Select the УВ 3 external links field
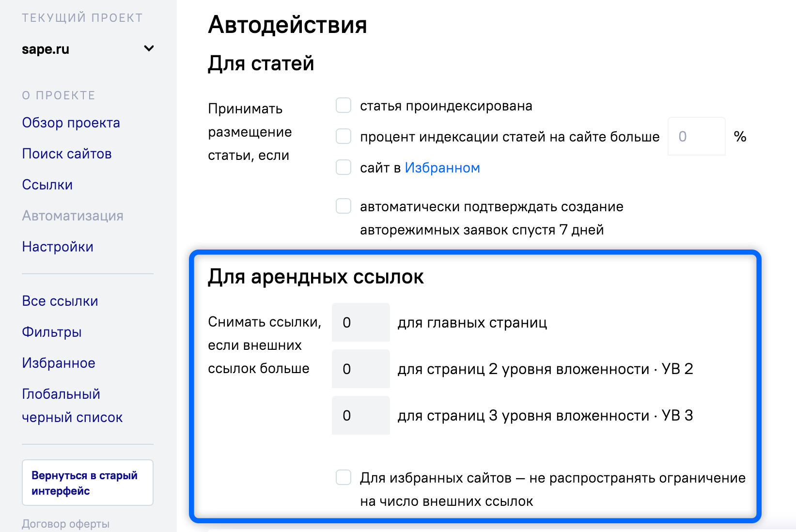The width and height of the screenshot is (796, 532). 361,415
